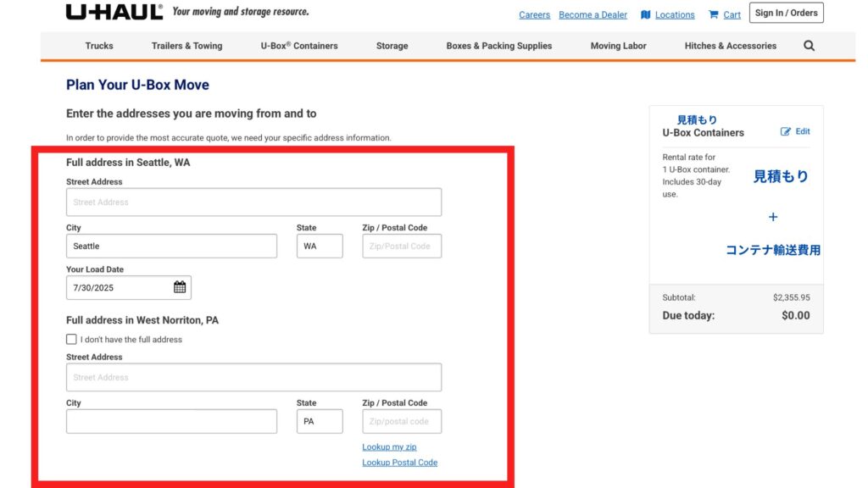
Task: Check I don't have the full address
Action: pyautogui.click(x=71, y=339)
